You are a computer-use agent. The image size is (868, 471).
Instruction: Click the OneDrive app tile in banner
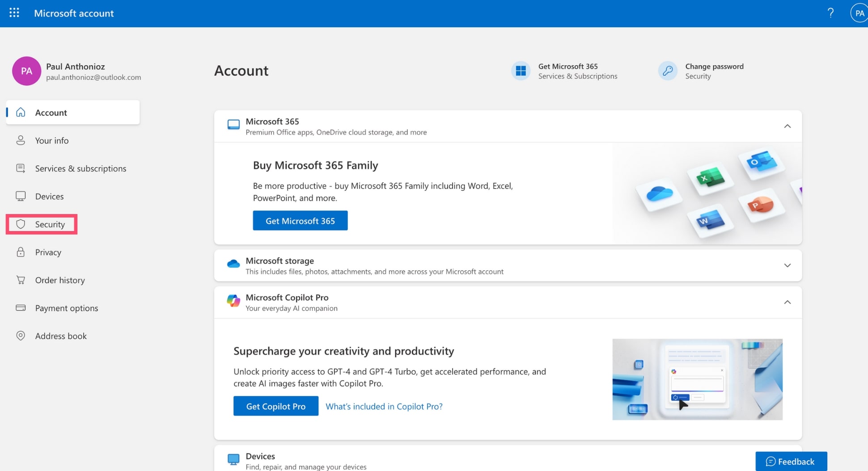(659, 194)
